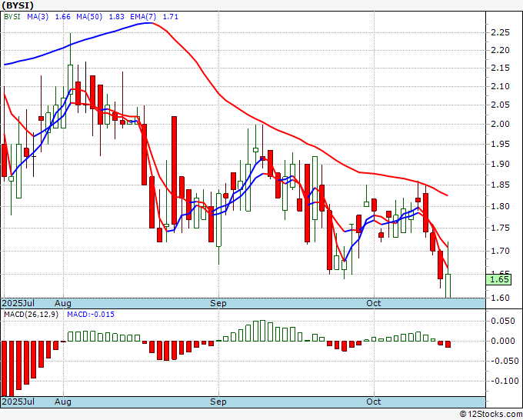The width and height of the screenshot is (523, 420).
Task: Select the EMA(7) legend label
Action: tap(143, 17)
